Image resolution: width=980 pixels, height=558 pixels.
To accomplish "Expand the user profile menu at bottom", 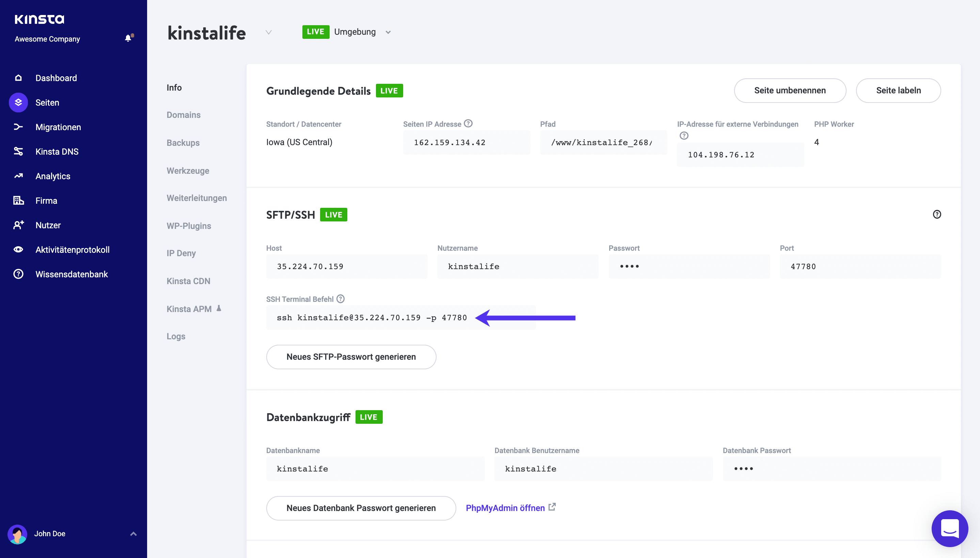I will coord(132,533).
